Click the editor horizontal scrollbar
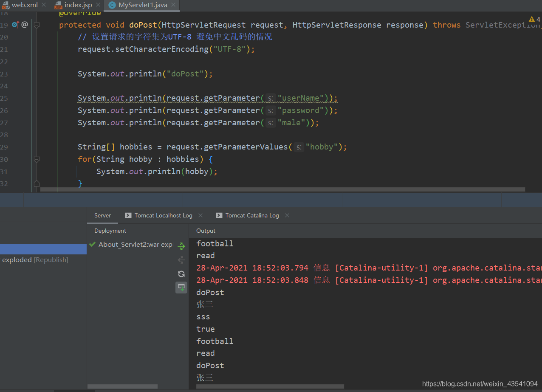The image size is (542, 392). click(x=282, y=189)
